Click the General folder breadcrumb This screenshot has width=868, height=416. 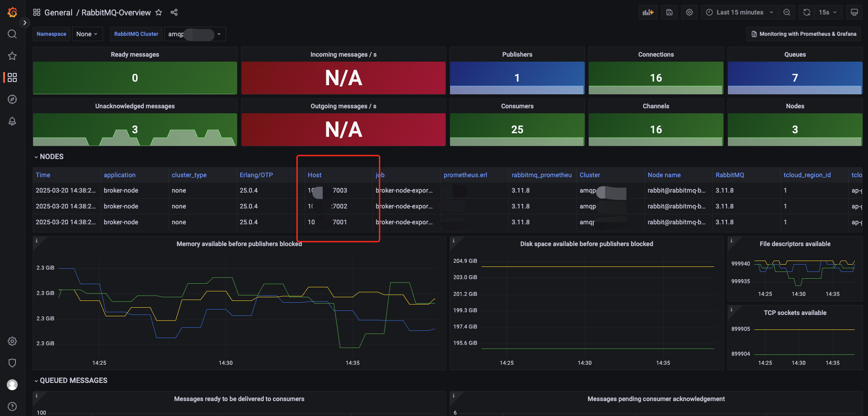point(58,12)
